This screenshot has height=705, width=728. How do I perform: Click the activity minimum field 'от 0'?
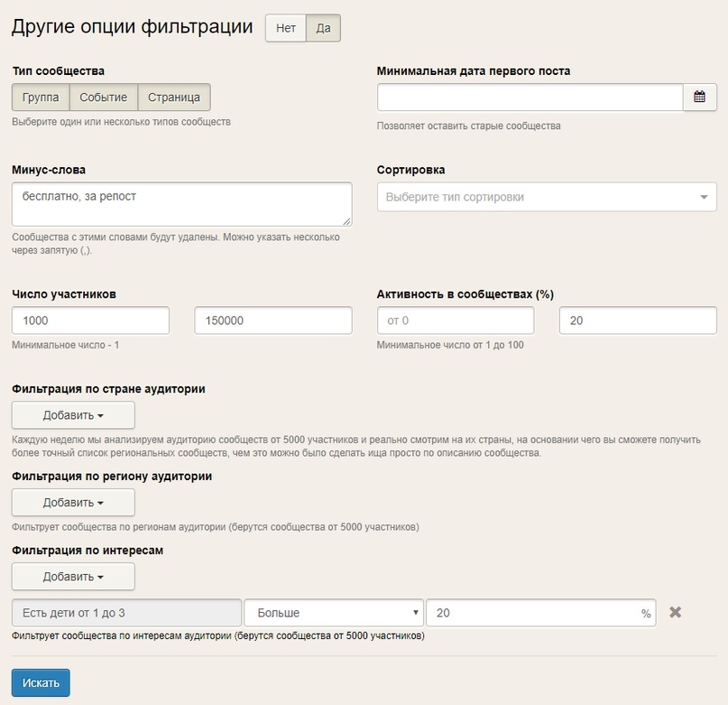pos(456,320)
